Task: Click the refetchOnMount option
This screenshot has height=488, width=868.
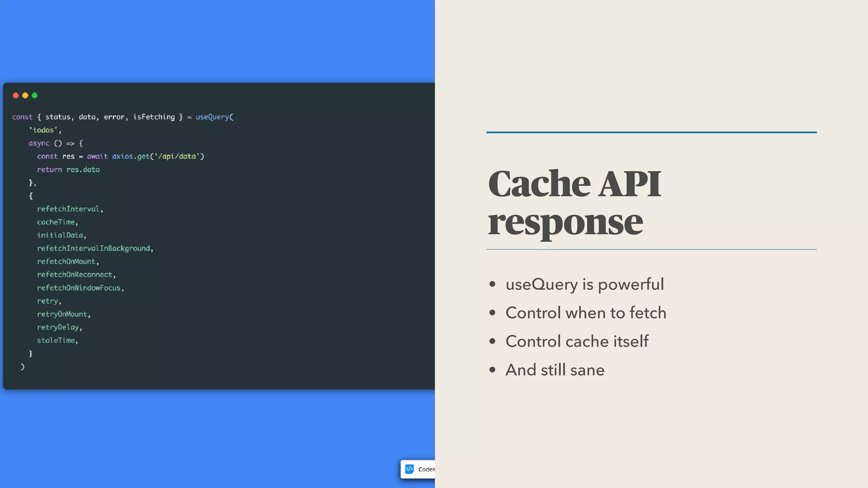Action: coord(66,261)
